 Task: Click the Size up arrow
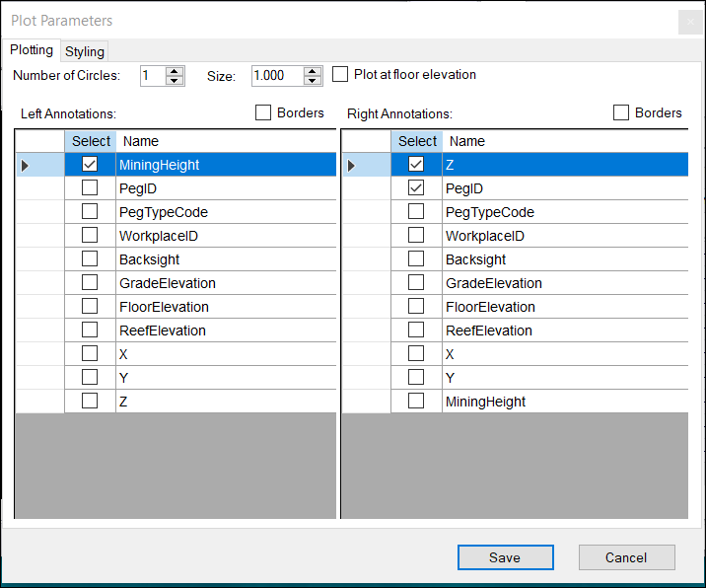click(313, 71)
